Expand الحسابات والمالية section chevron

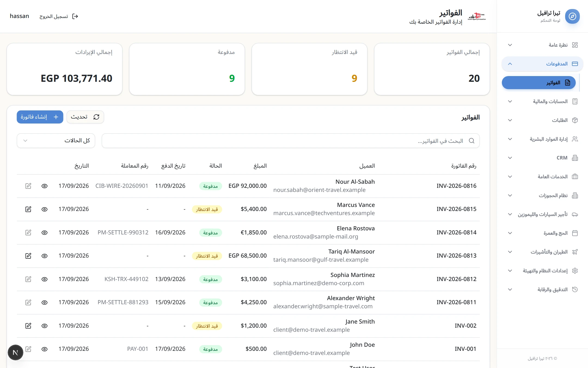(510, 101)
